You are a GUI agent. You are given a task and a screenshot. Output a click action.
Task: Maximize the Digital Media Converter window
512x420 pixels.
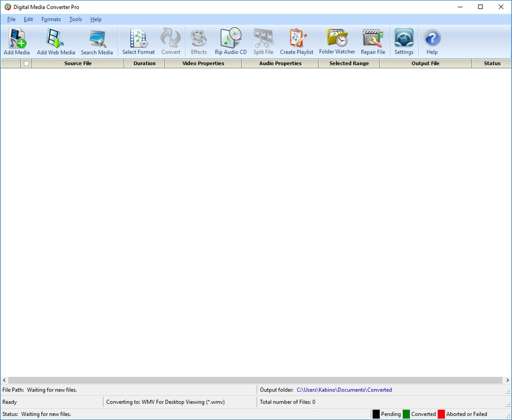click(x=480, y=7)
